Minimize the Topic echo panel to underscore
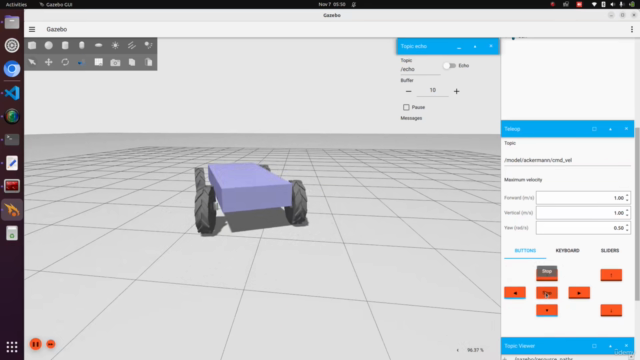 point(459,47)
